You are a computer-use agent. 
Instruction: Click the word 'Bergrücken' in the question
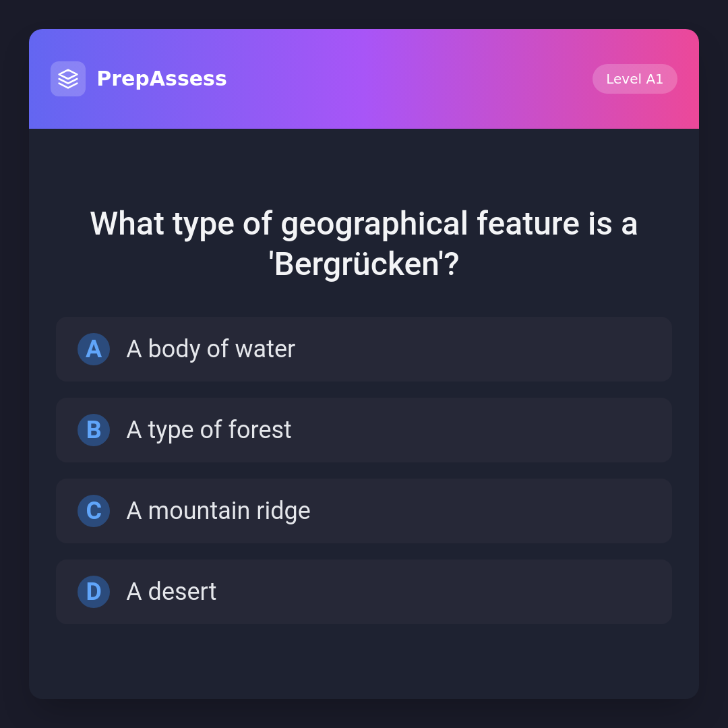(x=357, y=264)
